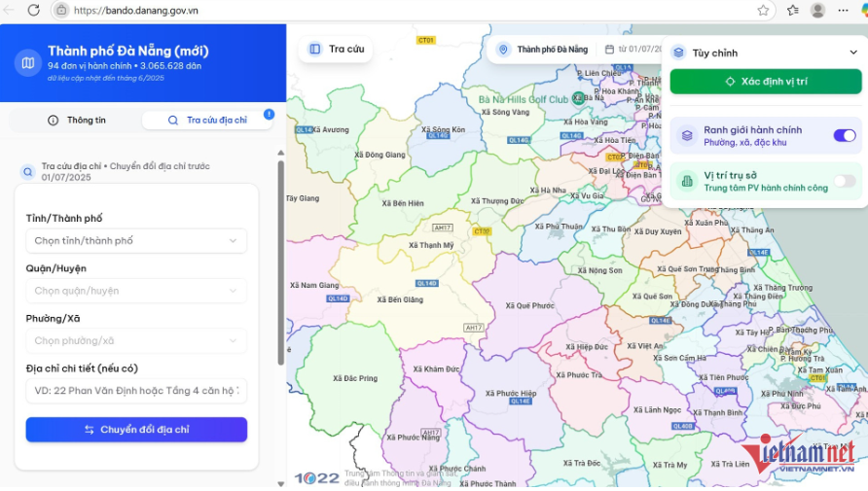Open the Quận/Huyện dropdown
The image size is (868, 491).
tap(136, 291)
